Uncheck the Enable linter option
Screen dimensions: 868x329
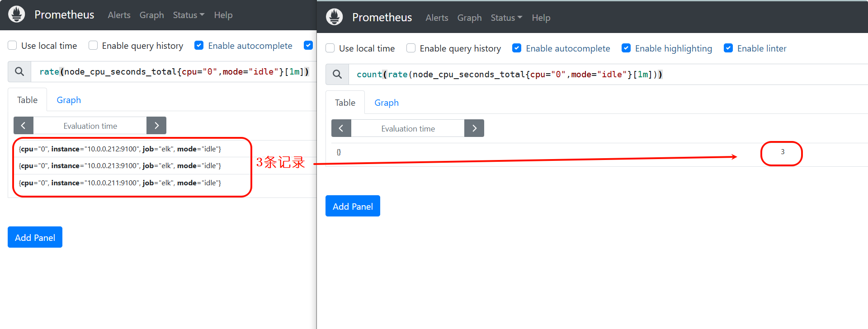(728, 48)
